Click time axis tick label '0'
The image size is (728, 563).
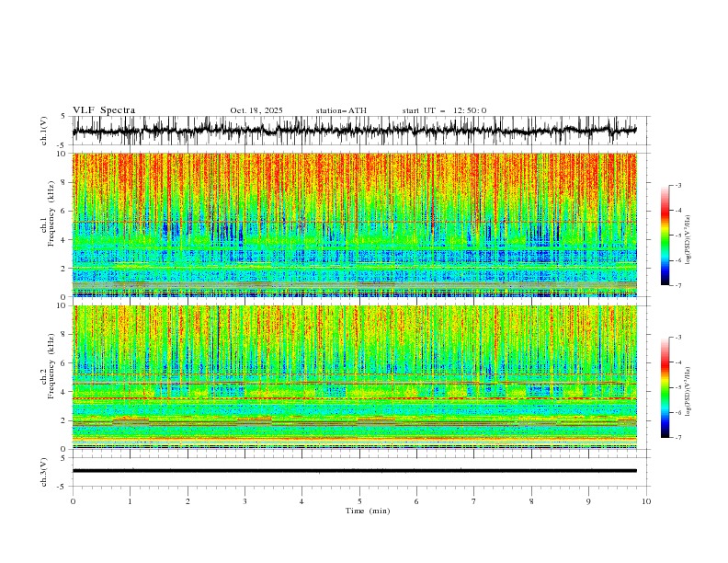tap(73, 501)
